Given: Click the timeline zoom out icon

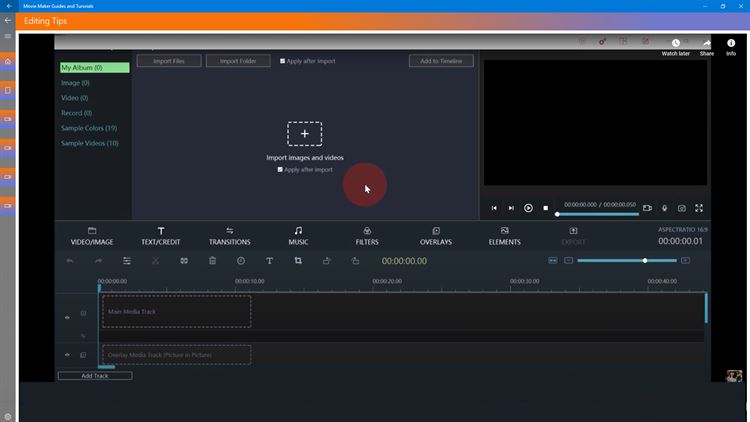Looking at the screenshot, I should [x=568, y=260].
